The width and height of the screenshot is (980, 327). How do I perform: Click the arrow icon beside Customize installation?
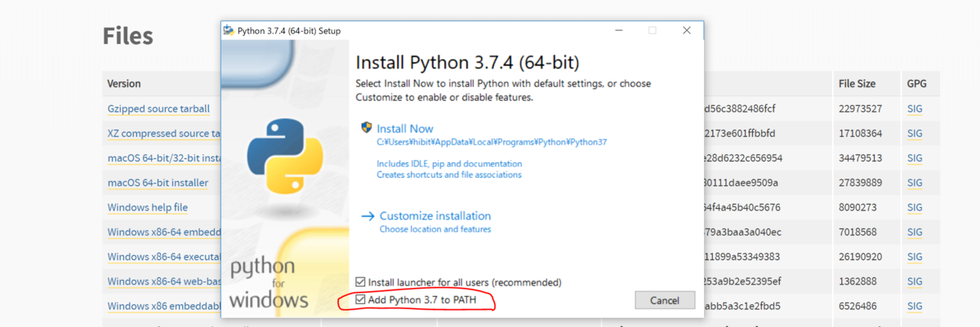click(x=367, y=216)
